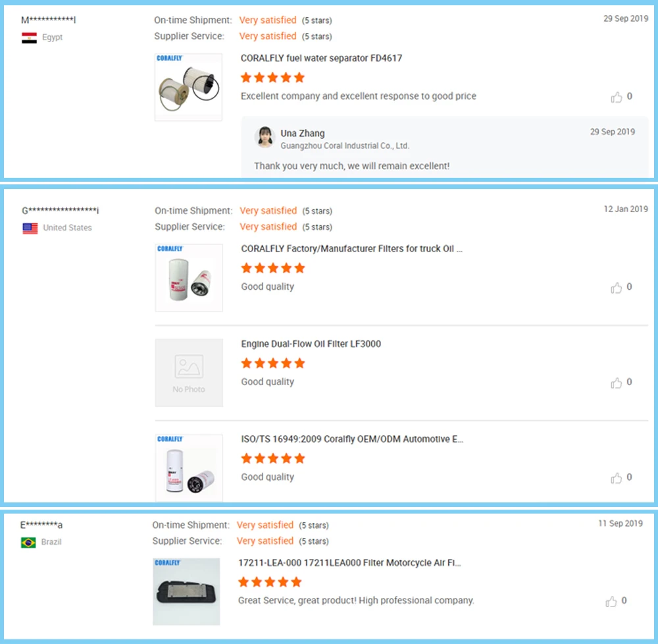Open CORALFLY fuel water separator FD4617 link
This screenshot has height=644, width=658.
pyautogui.click(x=321, y=59)
